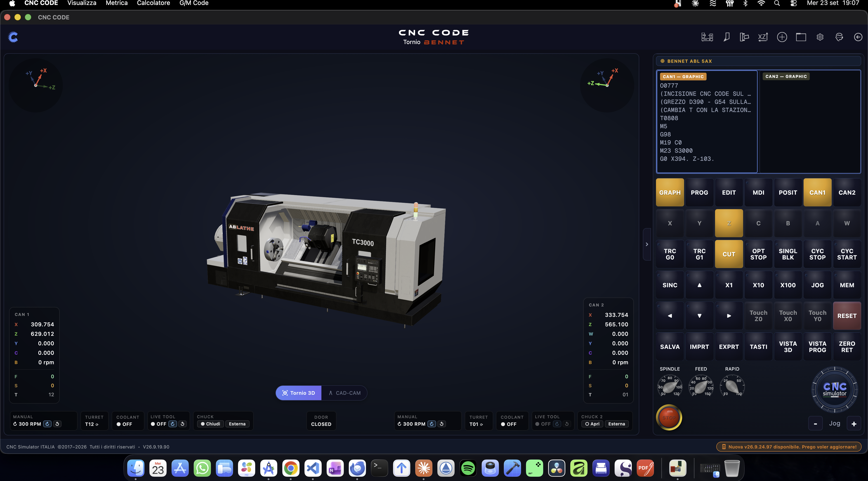The image size is (868, 481).
Task: Open the XZ axes offset icon
Action: click(763, 37)
